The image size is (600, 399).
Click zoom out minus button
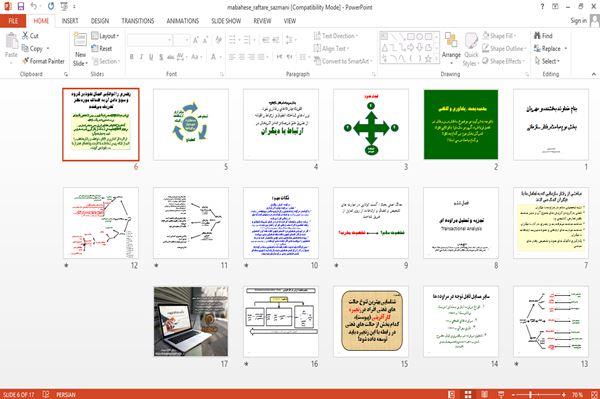pos(514,394)
